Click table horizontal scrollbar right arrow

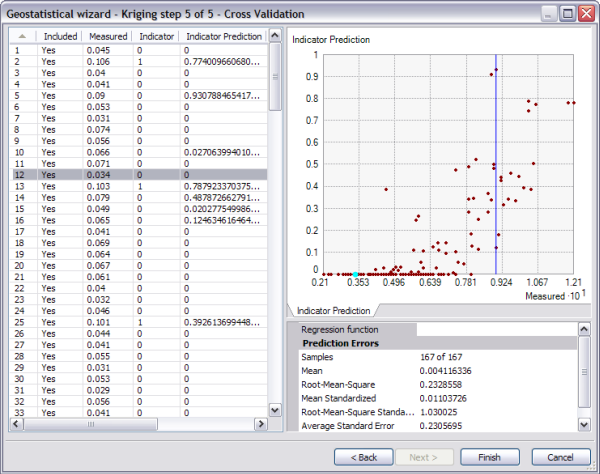click(x=261, y=424)
